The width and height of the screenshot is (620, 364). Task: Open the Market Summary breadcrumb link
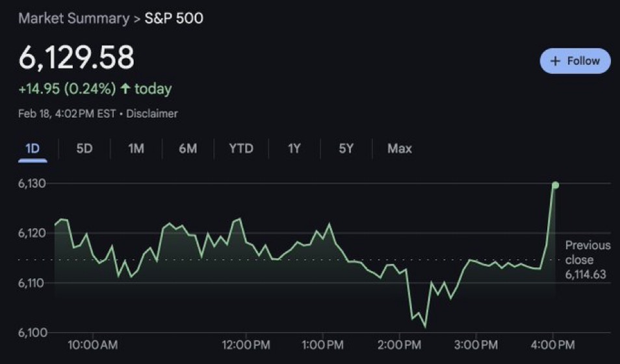pos(74,19)
